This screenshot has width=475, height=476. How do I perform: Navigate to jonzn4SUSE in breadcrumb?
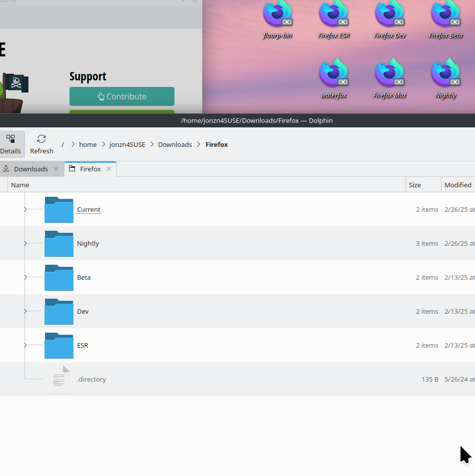pos(127,144)
